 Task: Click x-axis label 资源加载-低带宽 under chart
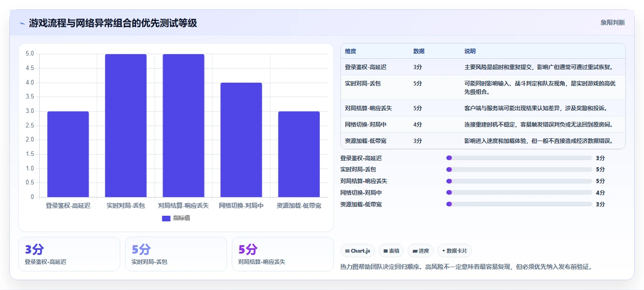point(299,205)
